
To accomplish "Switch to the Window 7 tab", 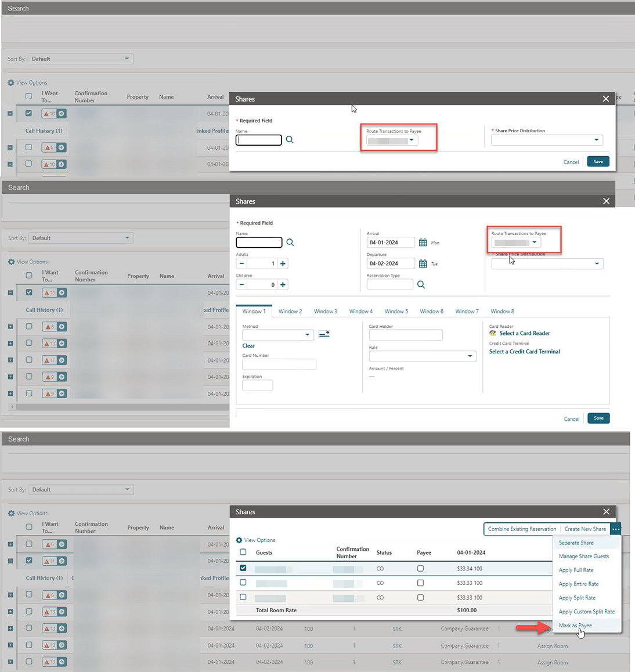I will (x=467, y=311).
